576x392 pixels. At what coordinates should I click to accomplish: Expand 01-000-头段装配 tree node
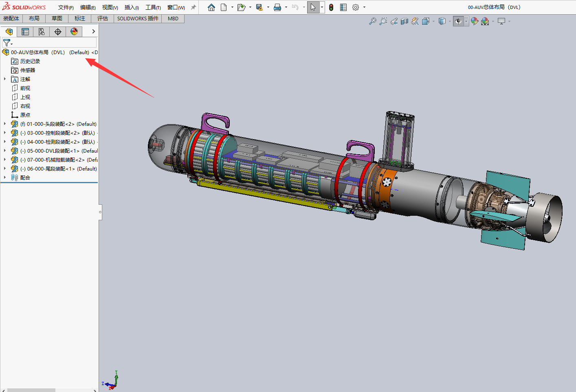click(x=5, y=124)
